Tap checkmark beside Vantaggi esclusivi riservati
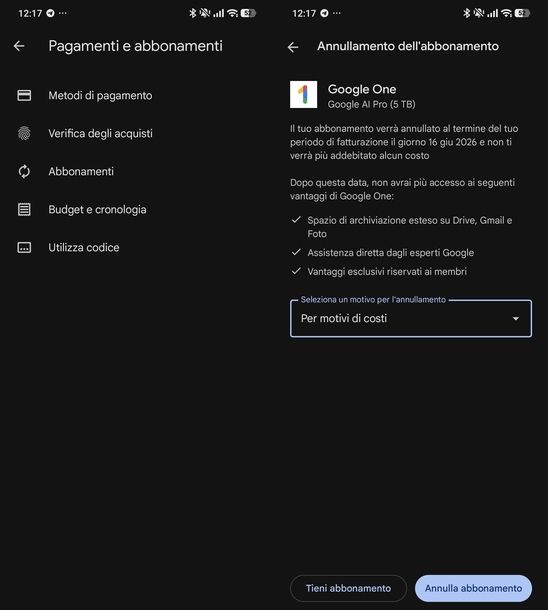 pyautogui.click(x=296, y=271)
